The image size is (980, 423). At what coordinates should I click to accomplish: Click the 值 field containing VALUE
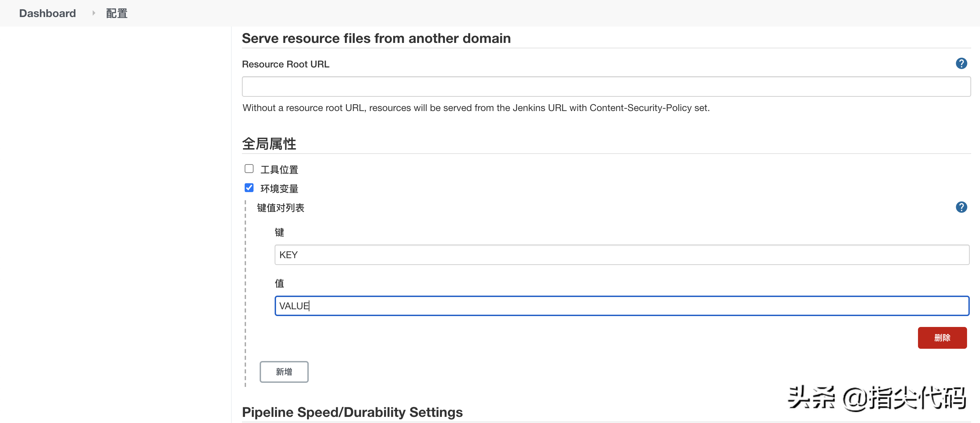click(622, 306)
